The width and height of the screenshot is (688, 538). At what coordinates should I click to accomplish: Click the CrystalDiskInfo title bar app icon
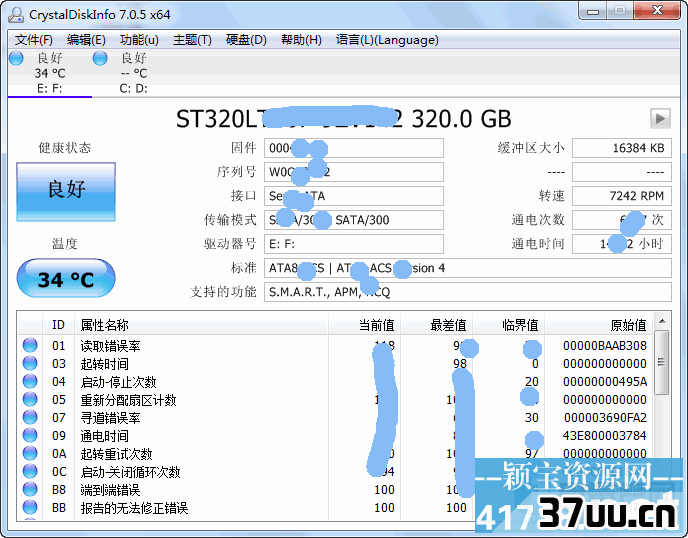tap(16, 14)
